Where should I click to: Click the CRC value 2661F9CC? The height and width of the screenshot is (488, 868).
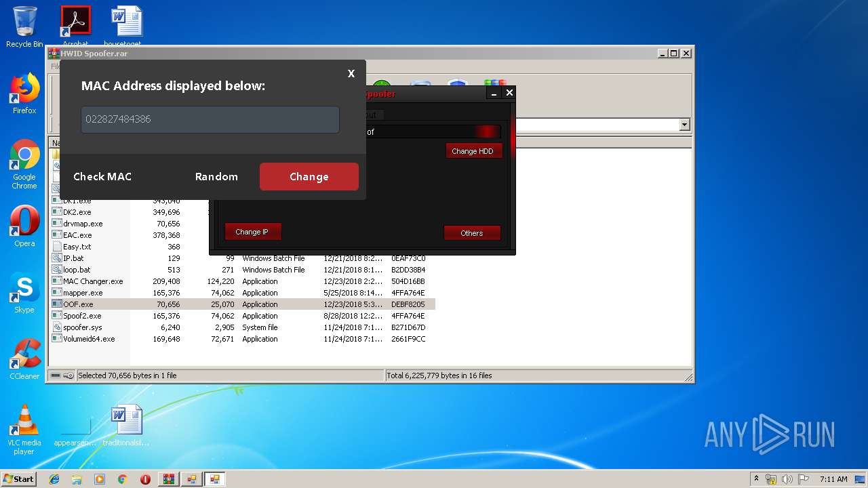(408, 339)
